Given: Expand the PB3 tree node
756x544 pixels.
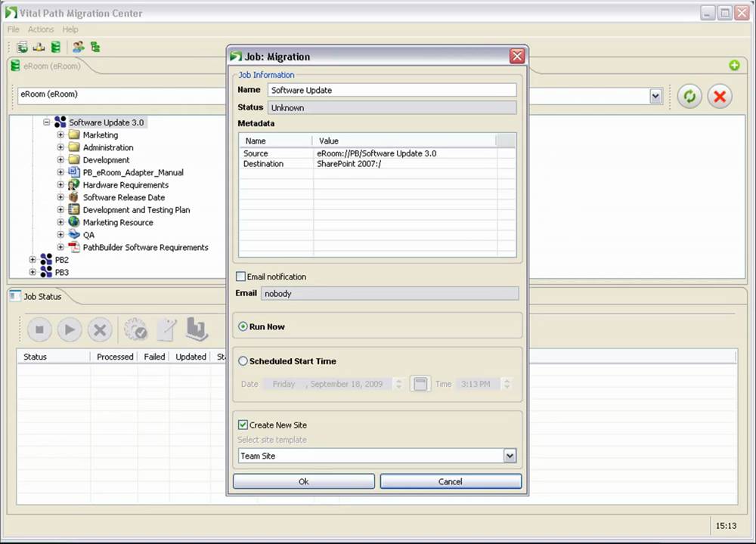Looking at the screenshot, I should [33, 272].
